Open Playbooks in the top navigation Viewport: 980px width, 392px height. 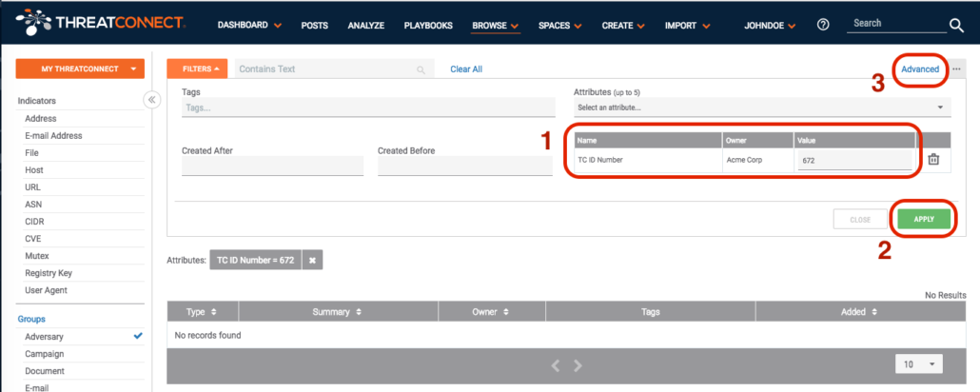tap(428, 26)
